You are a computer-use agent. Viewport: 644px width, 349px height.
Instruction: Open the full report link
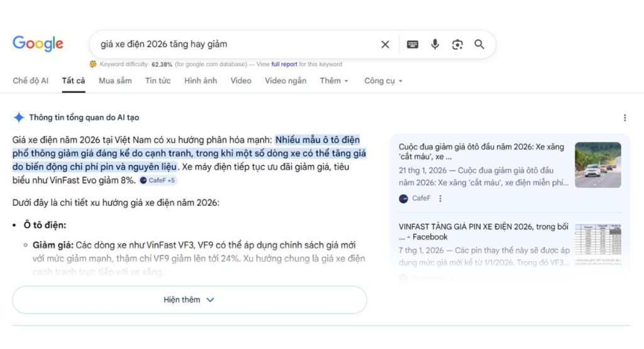point(284,64)
